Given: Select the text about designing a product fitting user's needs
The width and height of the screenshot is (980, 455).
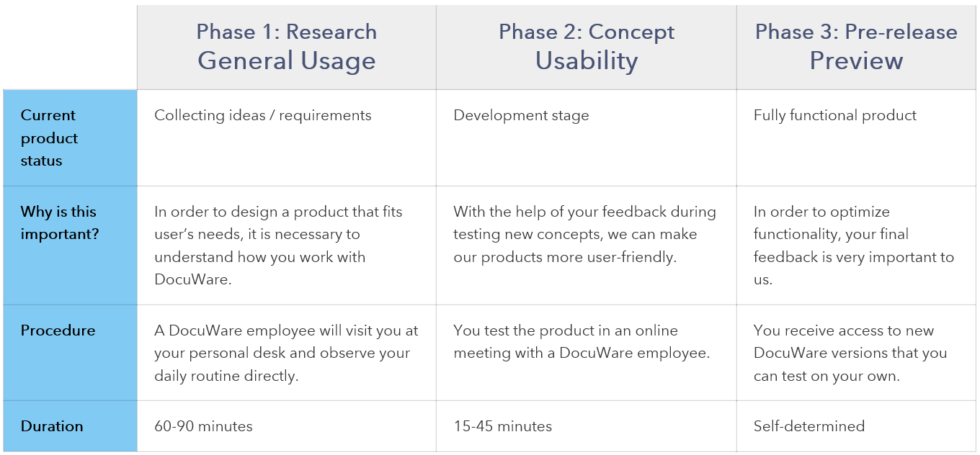Looking at the screenshot, I should pyautogui.click(x=279, y=245).
